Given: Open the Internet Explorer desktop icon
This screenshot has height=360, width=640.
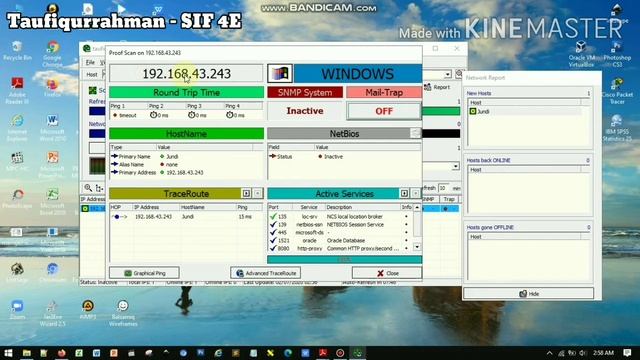Looking at the screenshot, I should (17, 127).
